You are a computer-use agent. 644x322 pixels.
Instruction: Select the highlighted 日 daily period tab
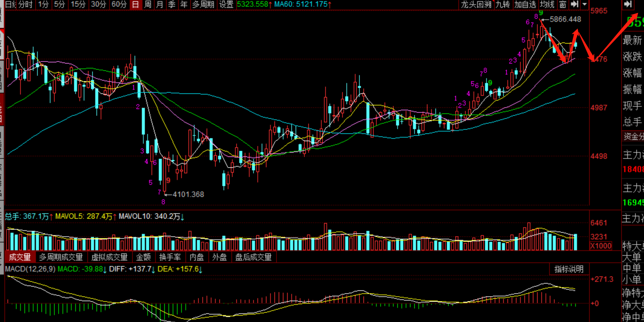(136, 4)
